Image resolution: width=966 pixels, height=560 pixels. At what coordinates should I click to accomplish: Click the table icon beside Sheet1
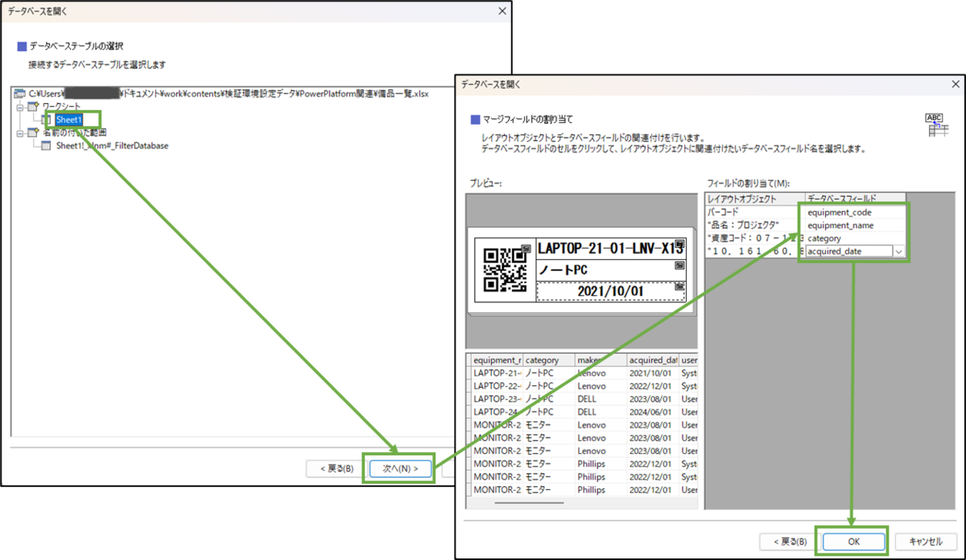pos(46,120)
